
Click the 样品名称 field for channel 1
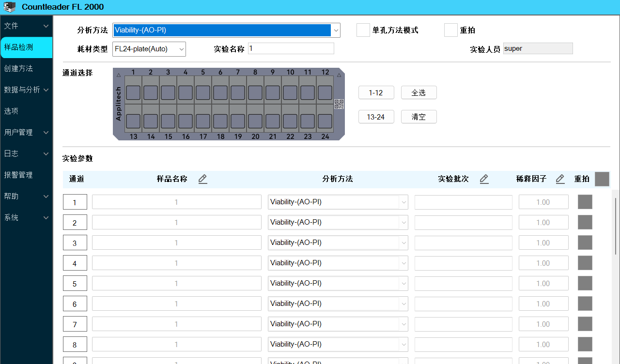pos(177,202)
